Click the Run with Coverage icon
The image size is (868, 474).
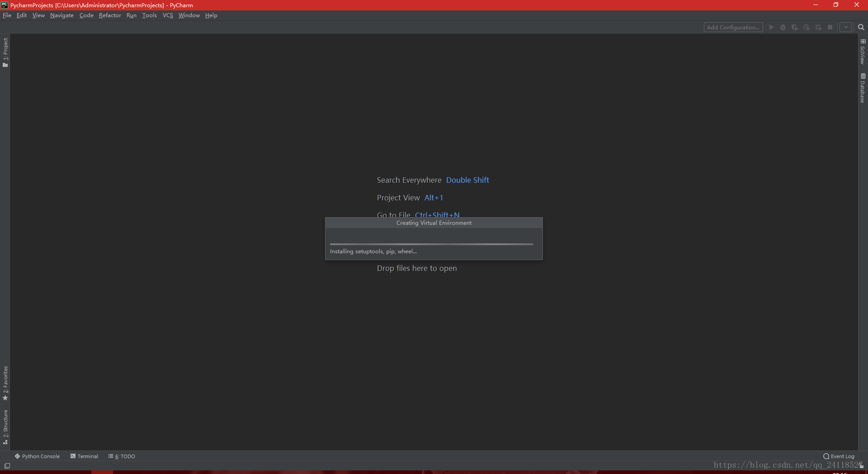pyautogui.click(x=795, y=27)
